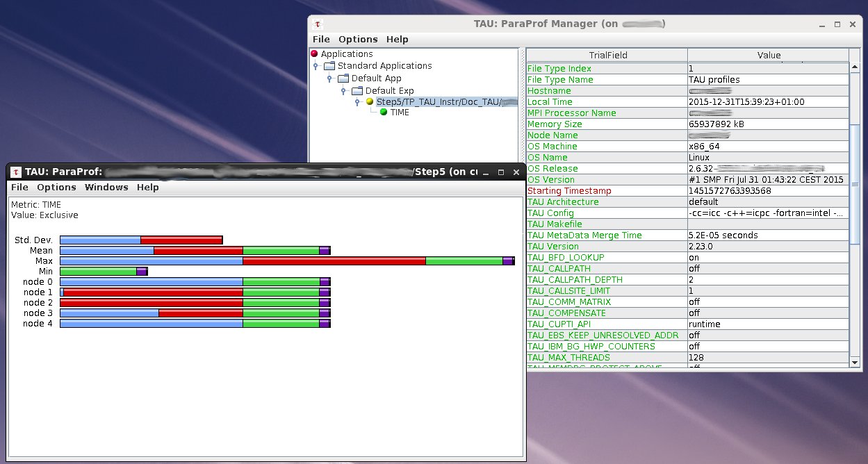Collapse the Default App tree node
This screenshot has width=868, height=464.
tap(329, 78)
